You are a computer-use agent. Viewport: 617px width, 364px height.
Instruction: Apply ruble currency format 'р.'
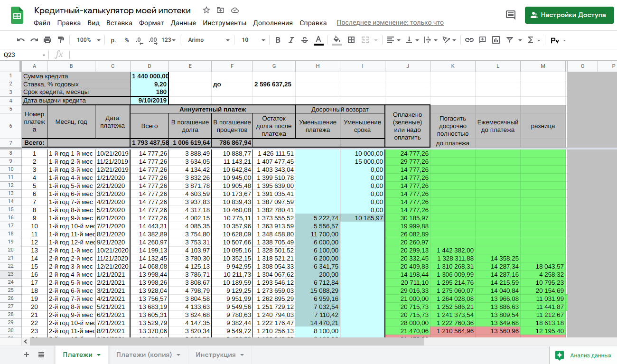113,40
